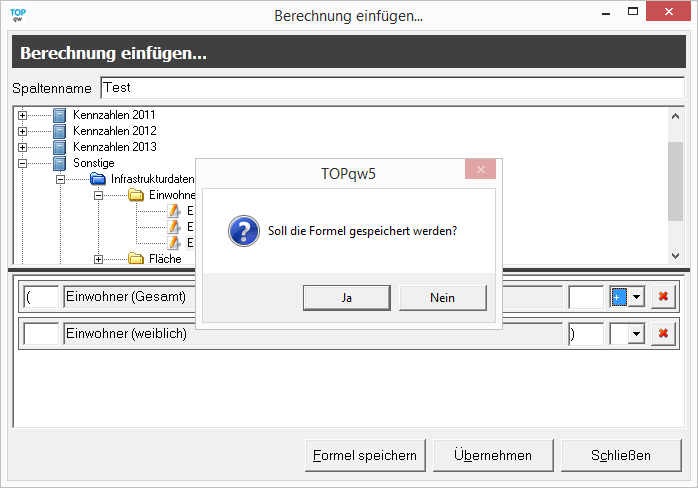Confirm saving with the Ja button
This screenshot has height=488, width=698.
[x=346, y=298]
